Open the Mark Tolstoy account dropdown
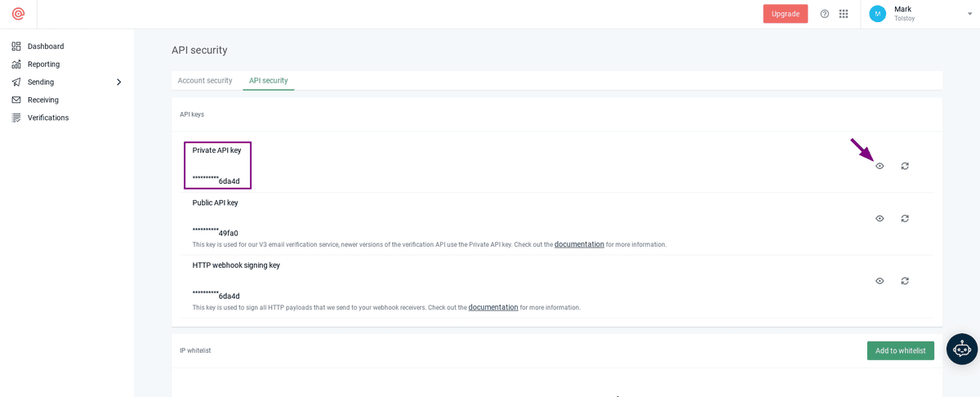This screenshot has width=980, height=397. tap(969, 14)
